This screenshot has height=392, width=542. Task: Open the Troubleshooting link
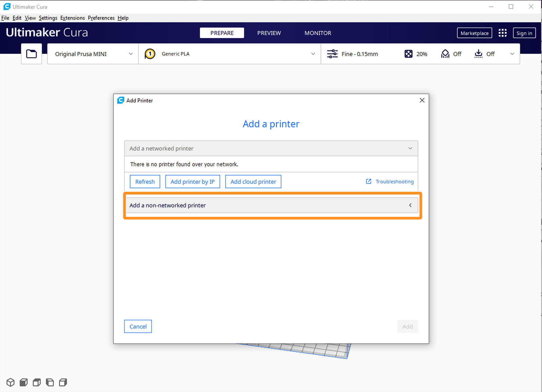pos(395,182)
